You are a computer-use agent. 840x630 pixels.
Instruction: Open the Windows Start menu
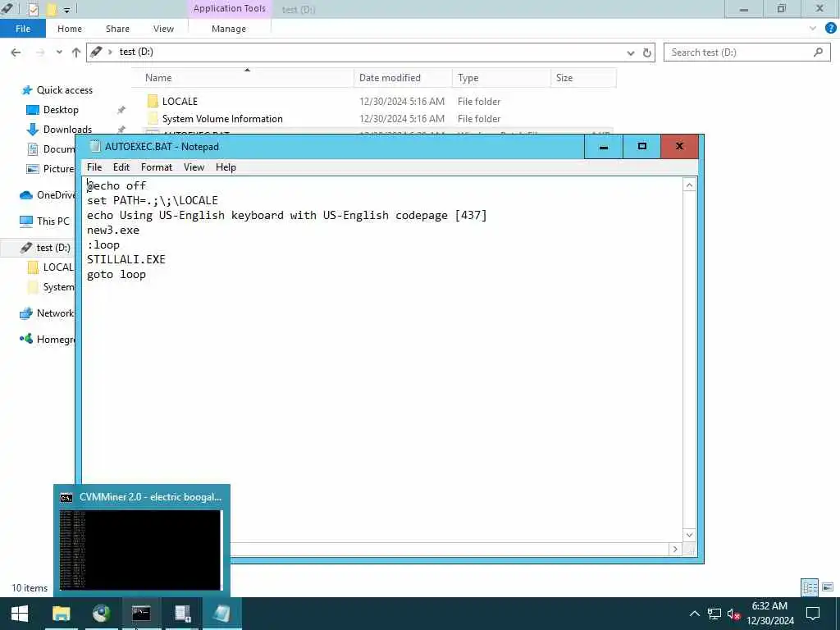(20, 614)
